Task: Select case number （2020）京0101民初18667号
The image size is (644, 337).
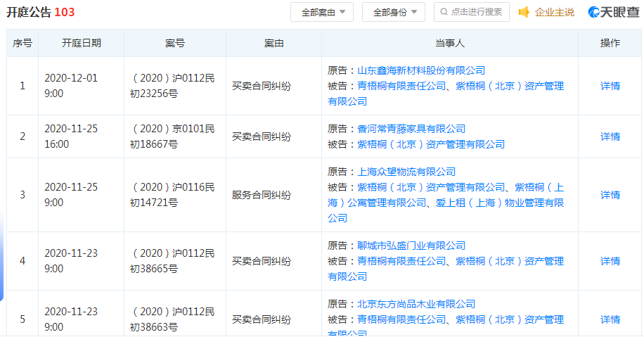Action: (x=172, y=136)
